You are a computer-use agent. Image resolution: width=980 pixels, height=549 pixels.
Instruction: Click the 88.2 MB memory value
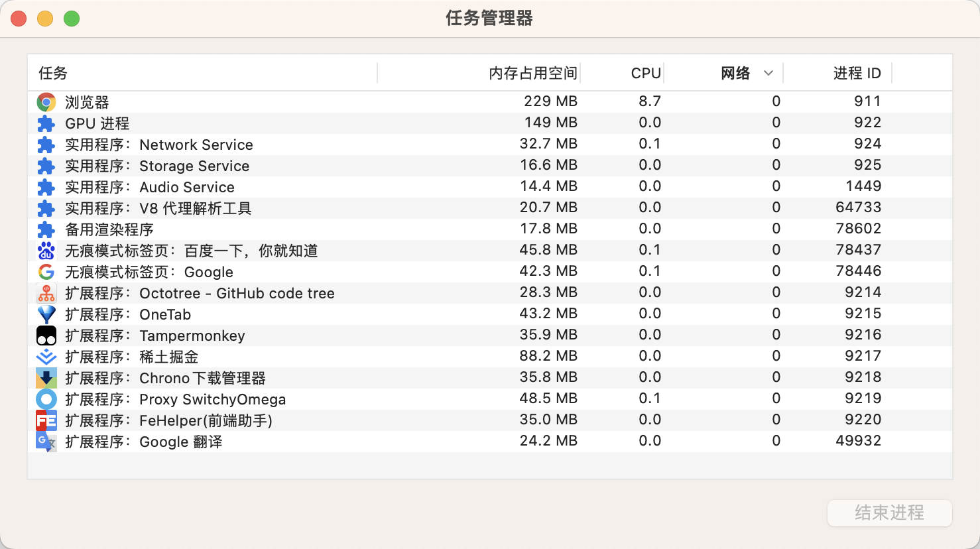(548, 356)
